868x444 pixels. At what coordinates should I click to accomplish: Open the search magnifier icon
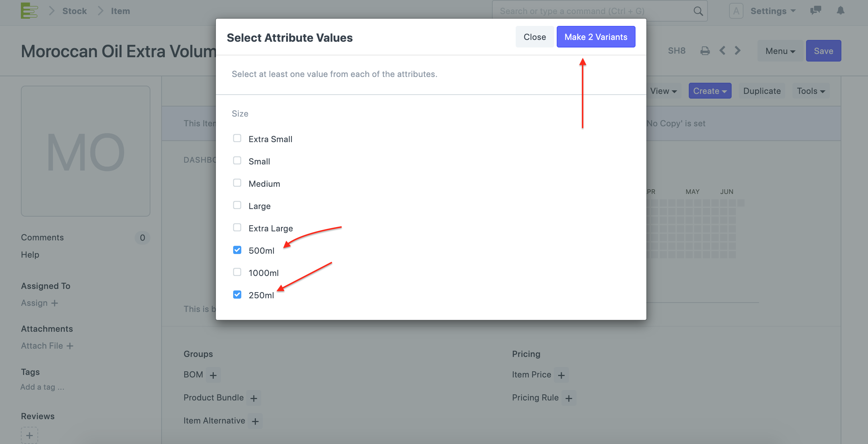pos(698,11)
